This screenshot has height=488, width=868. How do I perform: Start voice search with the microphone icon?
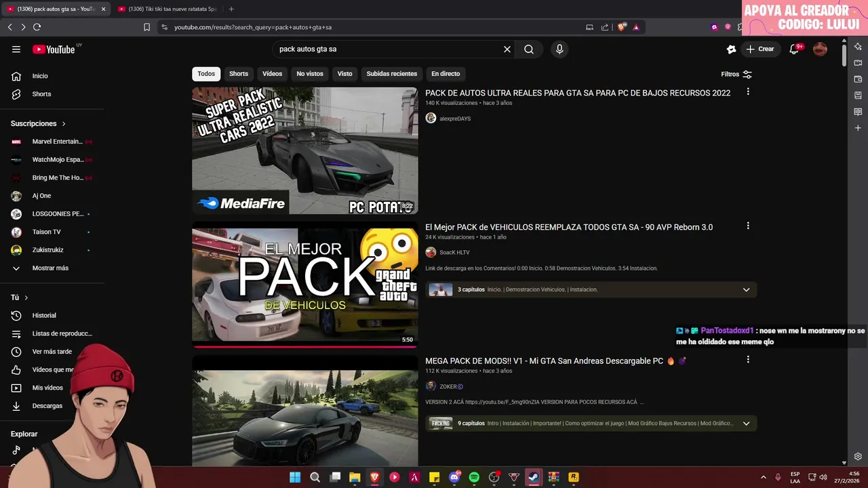559,49
